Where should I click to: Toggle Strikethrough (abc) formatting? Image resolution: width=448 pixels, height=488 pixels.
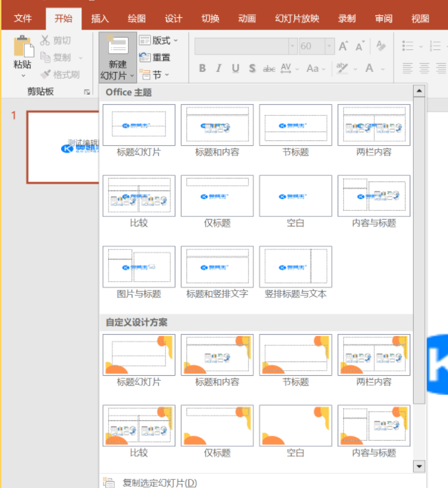269,68
